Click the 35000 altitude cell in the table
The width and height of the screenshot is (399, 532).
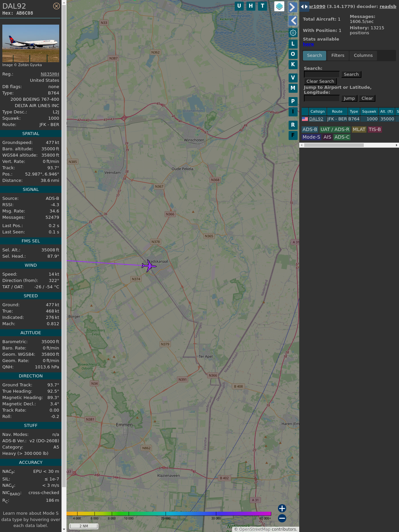pyautogui.click(x=387, y=119)
